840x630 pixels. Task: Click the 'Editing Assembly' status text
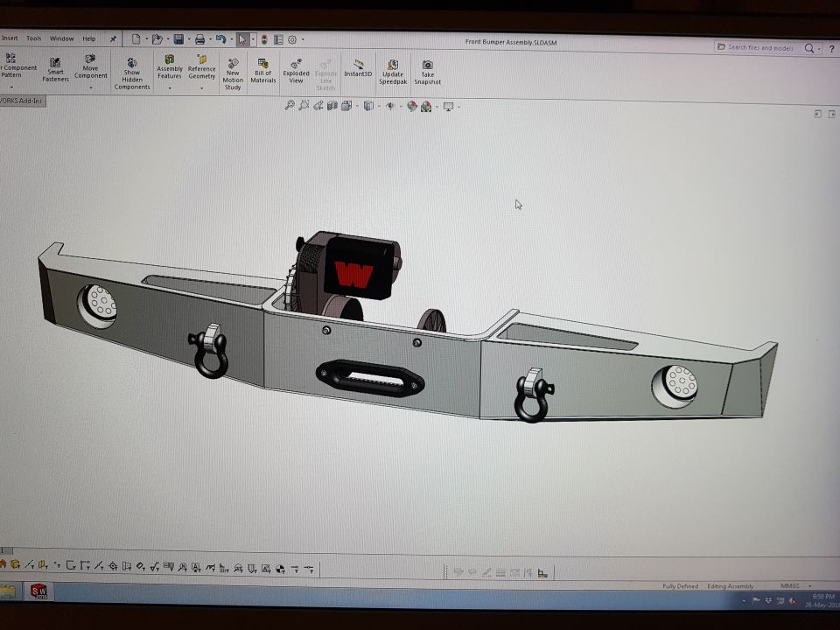click(x=730, y=586)
